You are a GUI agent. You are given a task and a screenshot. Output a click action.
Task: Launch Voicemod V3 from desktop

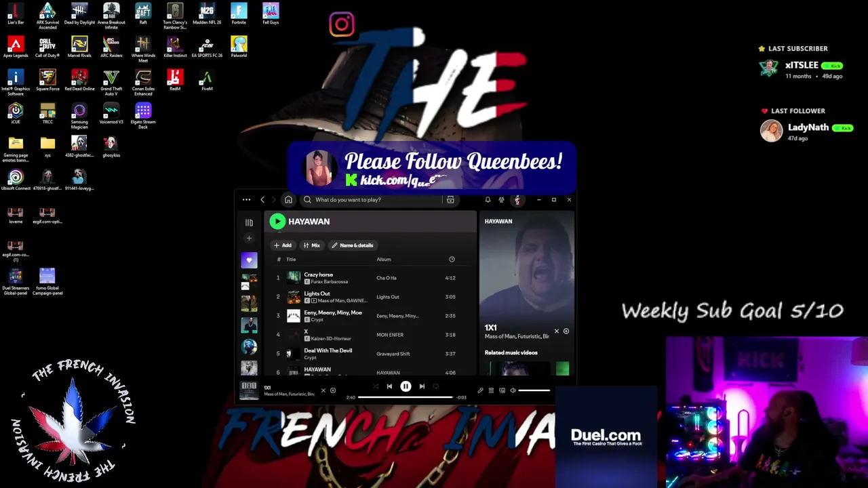111,114
